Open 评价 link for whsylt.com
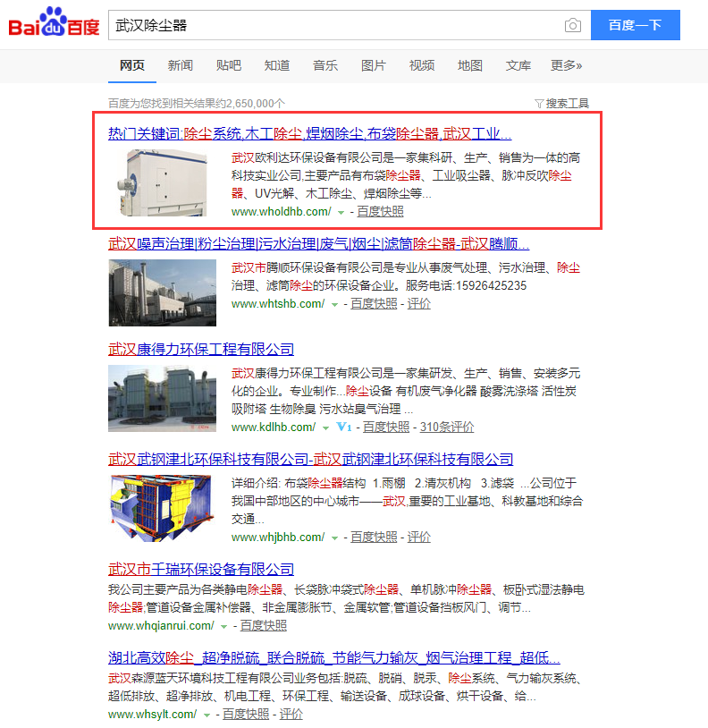708x728 pixels. (x=291, y=714)
